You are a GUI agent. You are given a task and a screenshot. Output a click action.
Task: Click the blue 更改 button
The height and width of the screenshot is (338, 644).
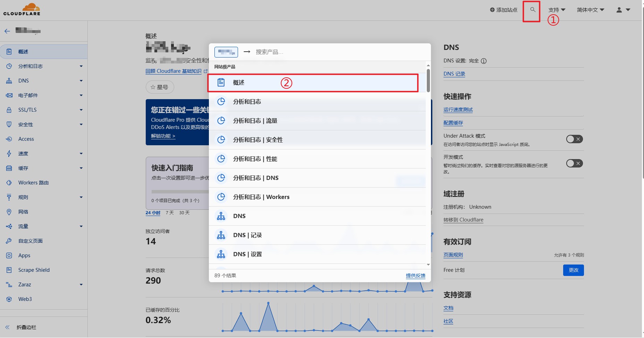click(573, 270)
